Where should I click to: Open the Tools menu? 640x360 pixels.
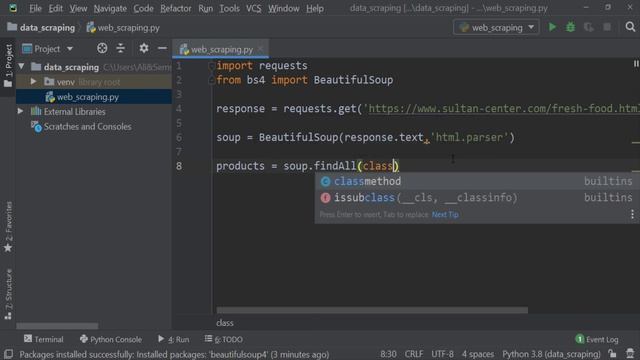coord(229,8)
